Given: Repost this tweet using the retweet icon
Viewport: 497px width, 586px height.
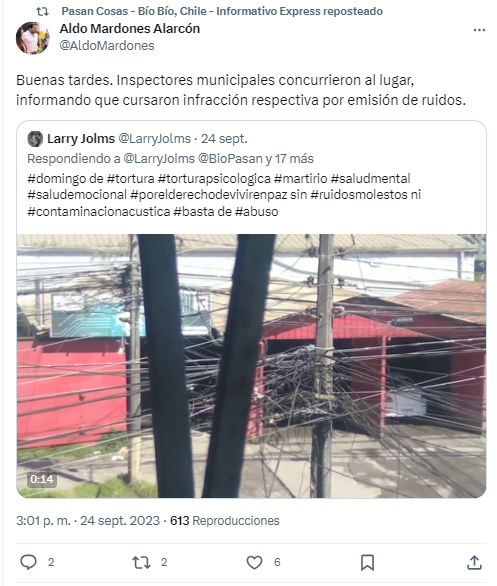Looking at the screenshot, I should point(141,562).
